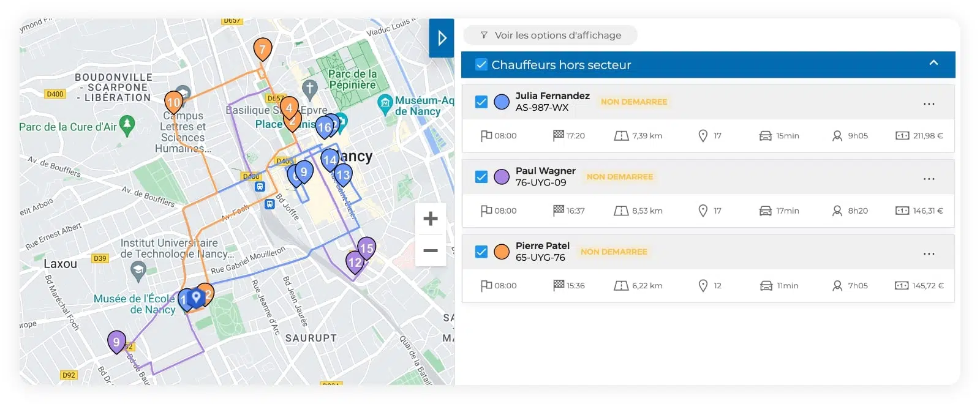This screenshot has width=980, height=404.
Task: Open more options for Paul Wagner
Action: pyautogui.click(x=929, y=179)
